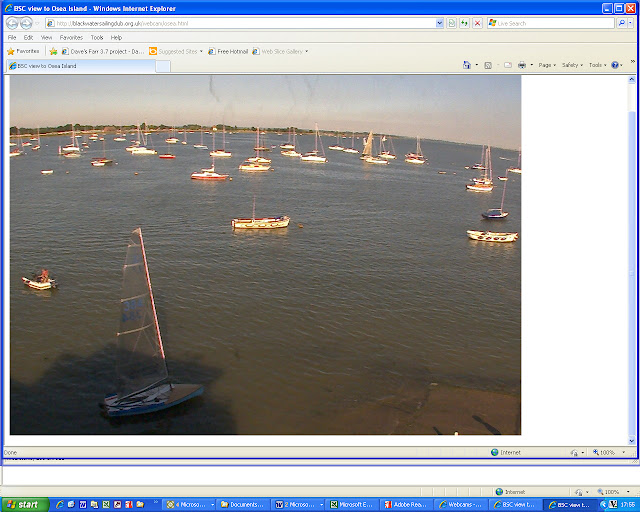Screen dimensions: 640x512
Task: Open the Help menu
Action: point(116,38)
